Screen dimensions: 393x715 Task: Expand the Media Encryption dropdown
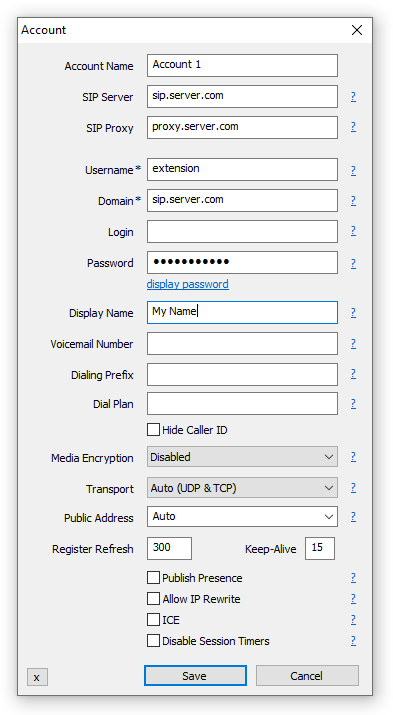click(x=242, y=457)
